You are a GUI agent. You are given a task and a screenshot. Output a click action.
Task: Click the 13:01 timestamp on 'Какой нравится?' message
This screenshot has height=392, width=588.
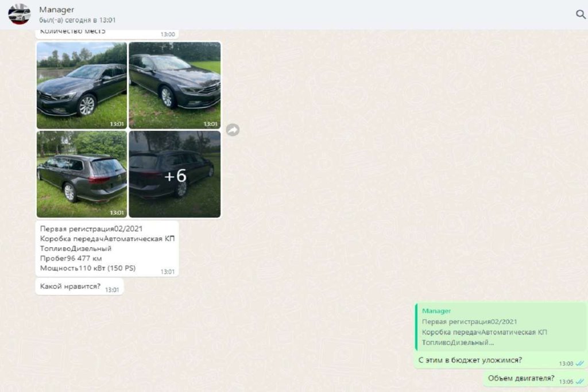coord(112,290)
